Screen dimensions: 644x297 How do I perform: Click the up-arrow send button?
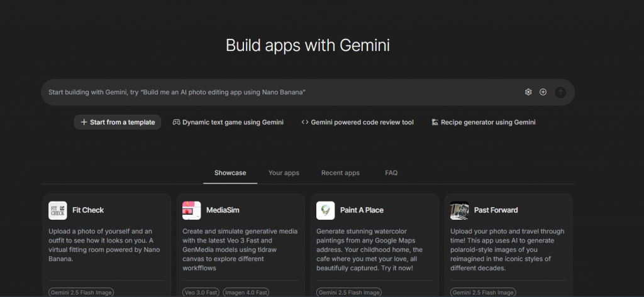(x=560, y=92)
